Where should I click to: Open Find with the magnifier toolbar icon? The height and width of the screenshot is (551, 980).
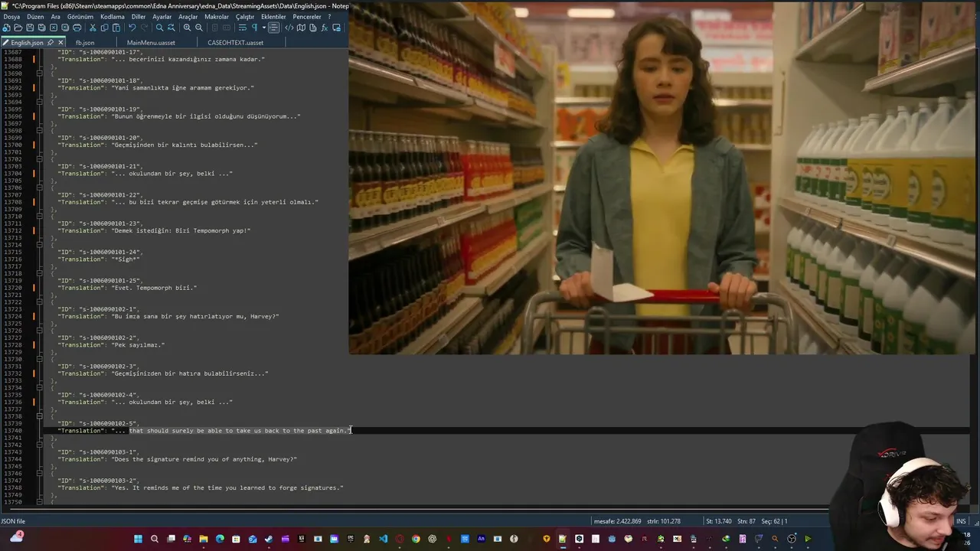click(x=159, y=28)
